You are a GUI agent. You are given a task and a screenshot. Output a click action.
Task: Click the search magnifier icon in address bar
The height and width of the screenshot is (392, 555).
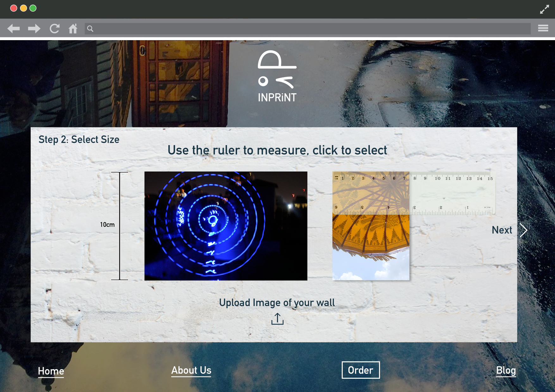tap(90, 29)
